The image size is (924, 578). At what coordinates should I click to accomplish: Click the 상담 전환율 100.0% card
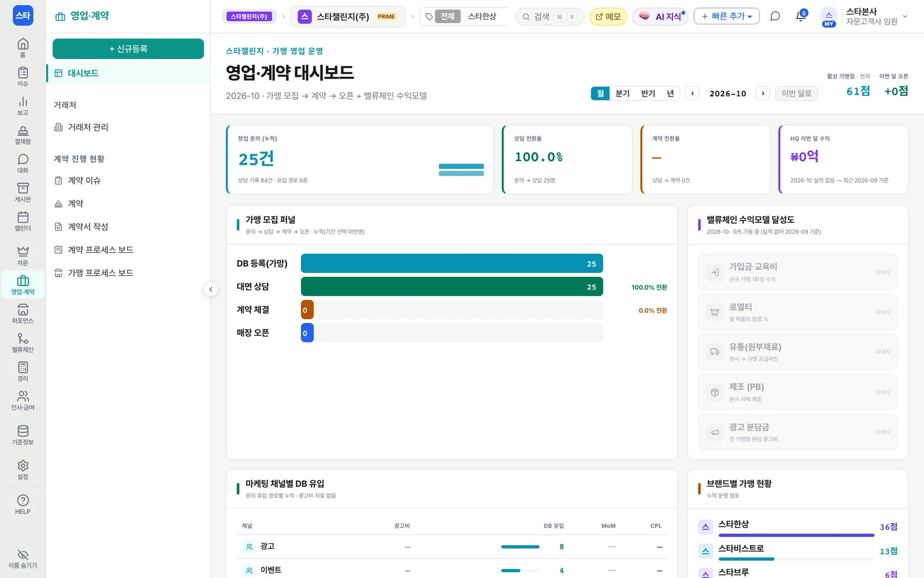(567, 160)
